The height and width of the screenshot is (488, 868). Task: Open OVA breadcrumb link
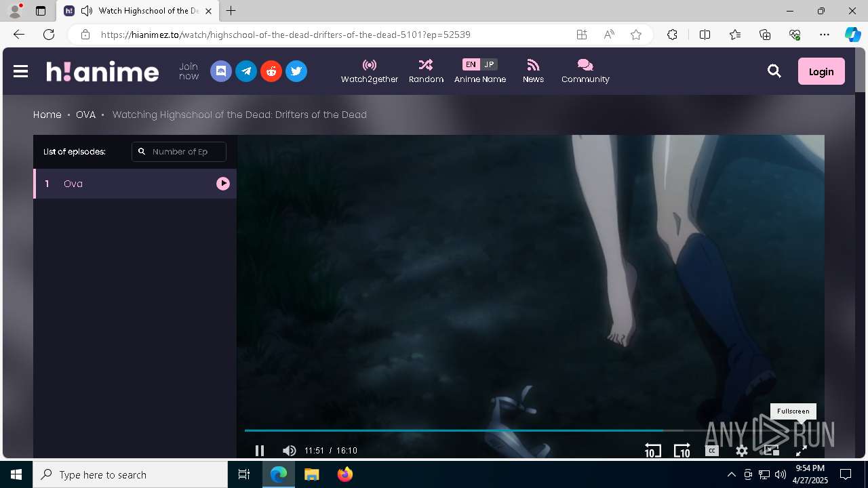click(x=85, y=115)
